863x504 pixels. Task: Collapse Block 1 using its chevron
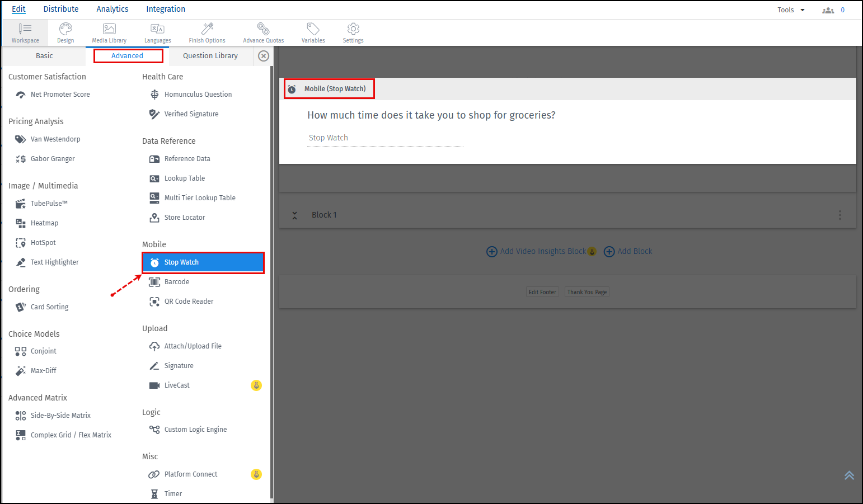coord(295,214)
